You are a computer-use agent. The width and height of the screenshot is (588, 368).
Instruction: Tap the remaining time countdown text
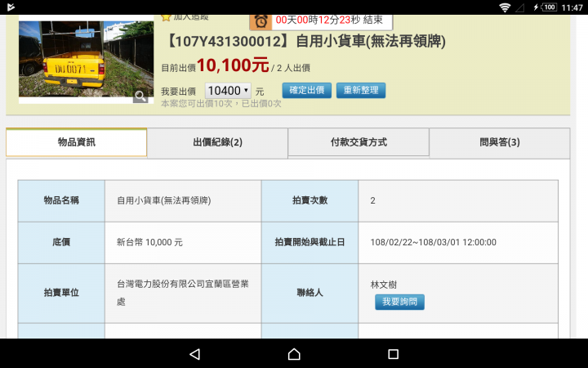click(x=329, y=20)
